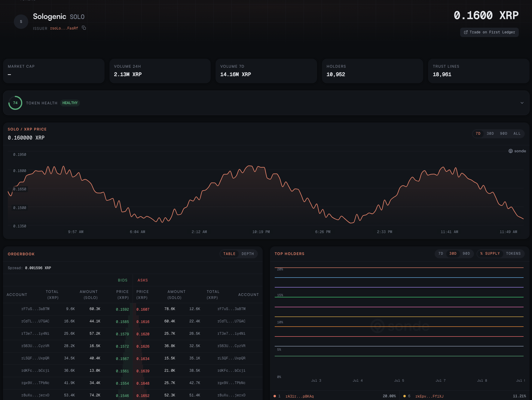Viewport: 532px width, 400px height.
Task: Open issuer address rsoLo...FasRf
Action: tap(64, 28)
